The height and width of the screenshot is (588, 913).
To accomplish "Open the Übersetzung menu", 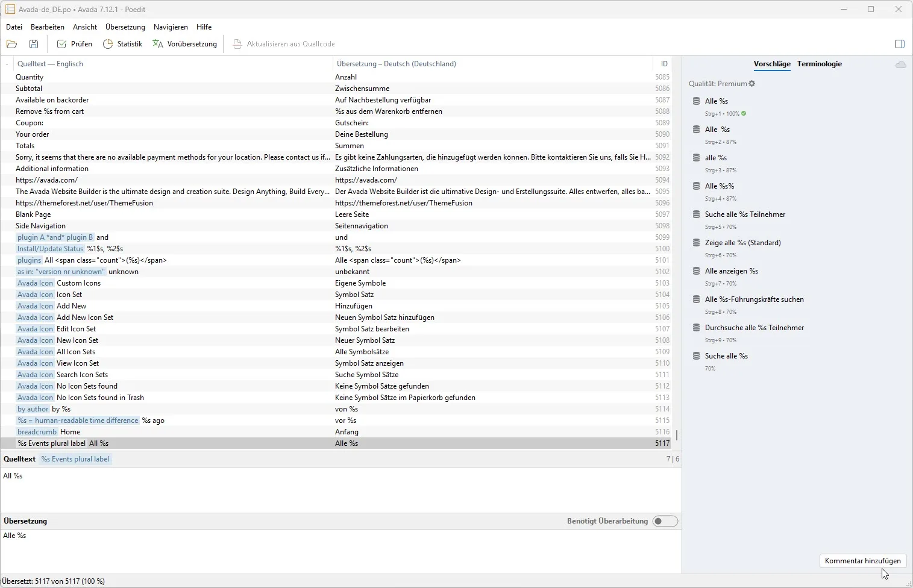I will tap(125, 27).
